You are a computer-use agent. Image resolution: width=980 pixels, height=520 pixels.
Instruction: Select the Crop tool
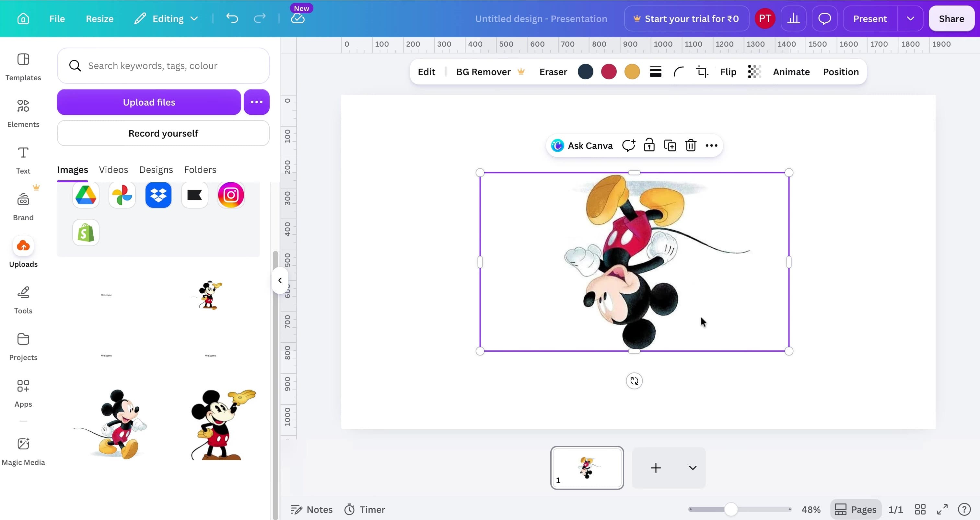702,72
